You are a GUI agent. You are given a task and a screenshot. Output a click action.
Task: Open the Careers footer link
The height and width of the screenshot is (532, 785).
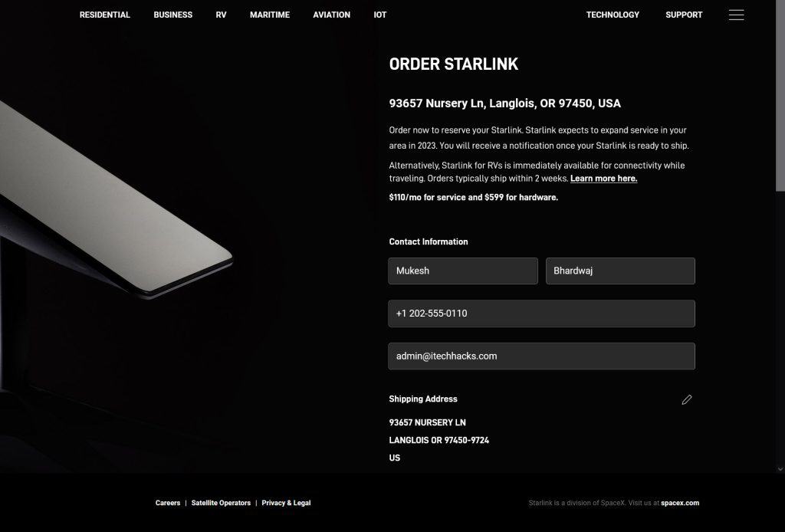coord(168,503)
